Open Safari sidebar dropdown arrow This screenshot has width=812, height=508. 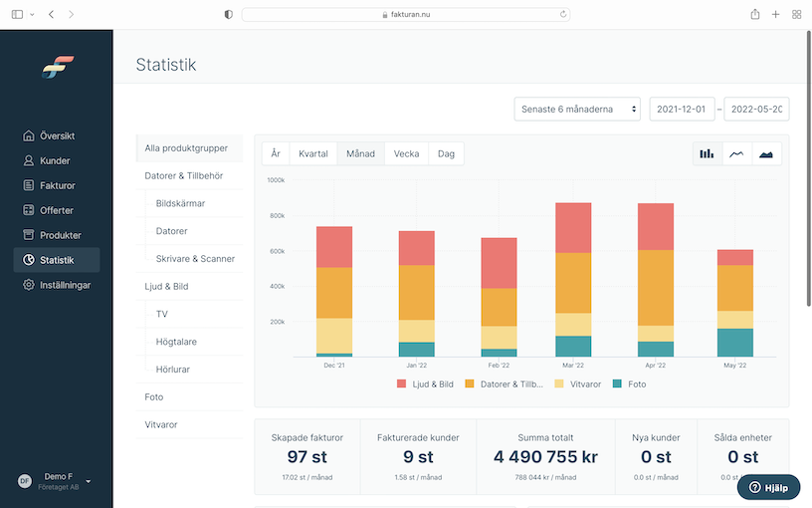(x=32, y=14)
